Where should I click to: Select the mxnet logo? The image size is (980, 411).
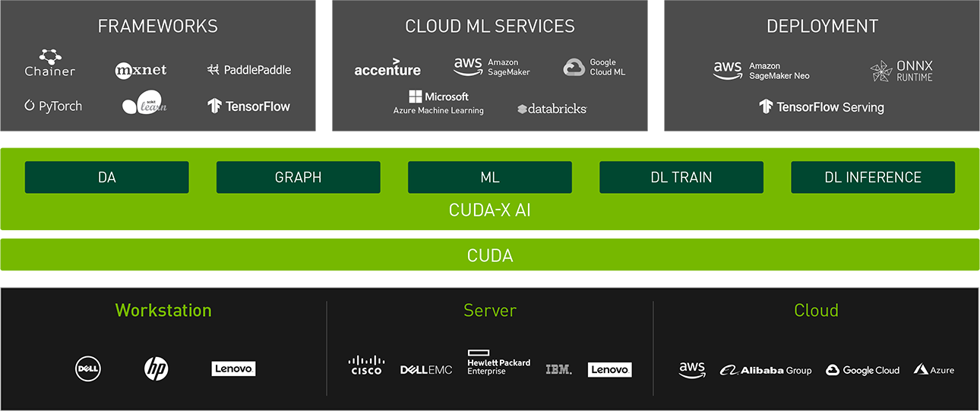click(x=141, y=71)
